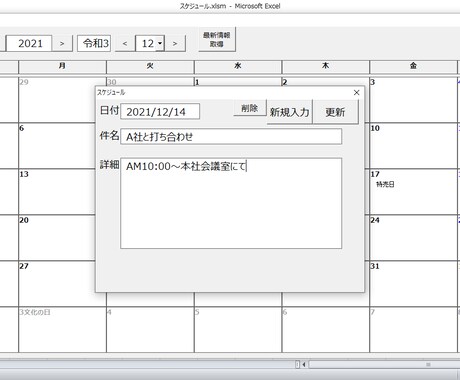The width and height of the screenshot is (460, 380).
Task: Click the 更新 button
Action: click(335, 112)
